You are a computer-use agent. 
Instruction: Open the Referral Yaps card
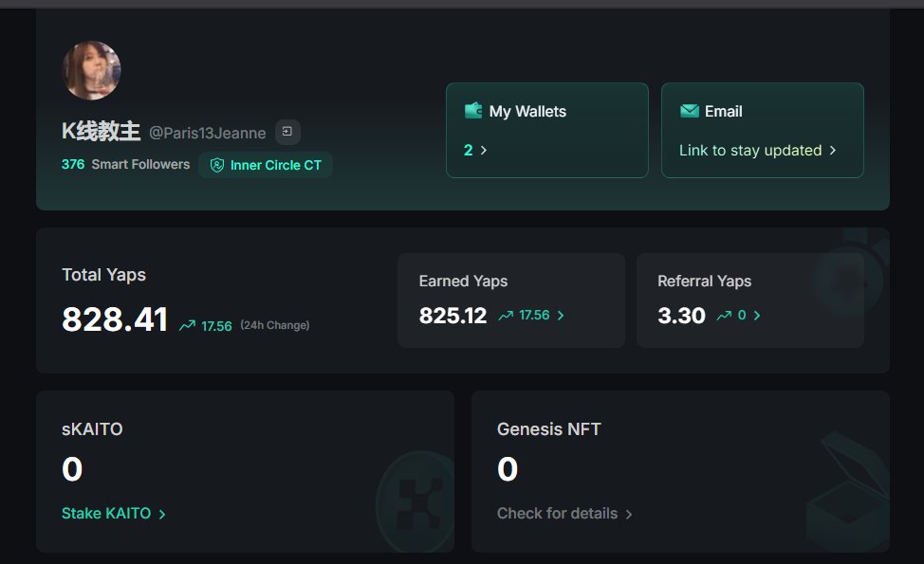[x=749, y=300]
